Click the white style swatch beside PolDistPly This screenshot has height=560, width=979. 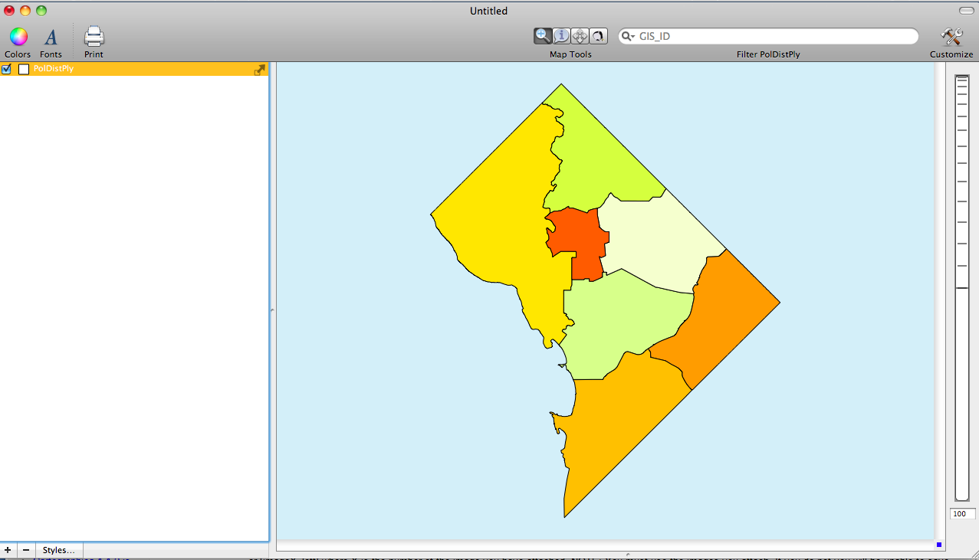click(24, 69)
